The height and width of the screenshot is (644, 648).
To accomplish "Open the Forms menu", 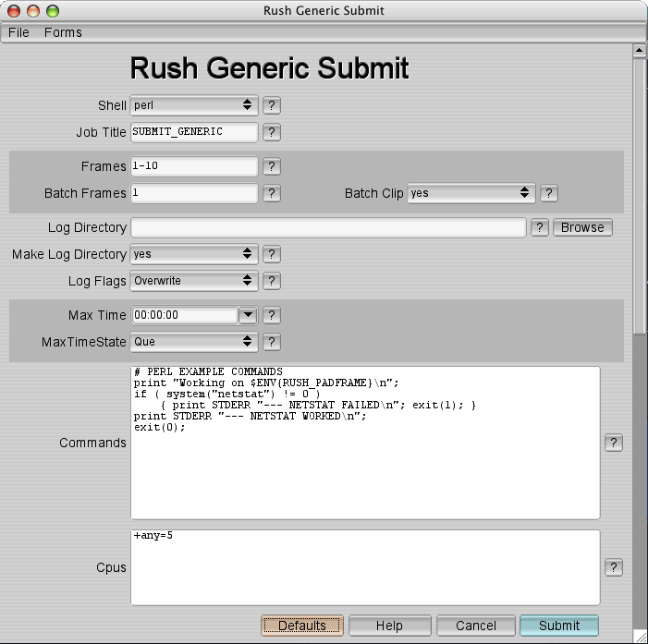I will tap(63, 32).
